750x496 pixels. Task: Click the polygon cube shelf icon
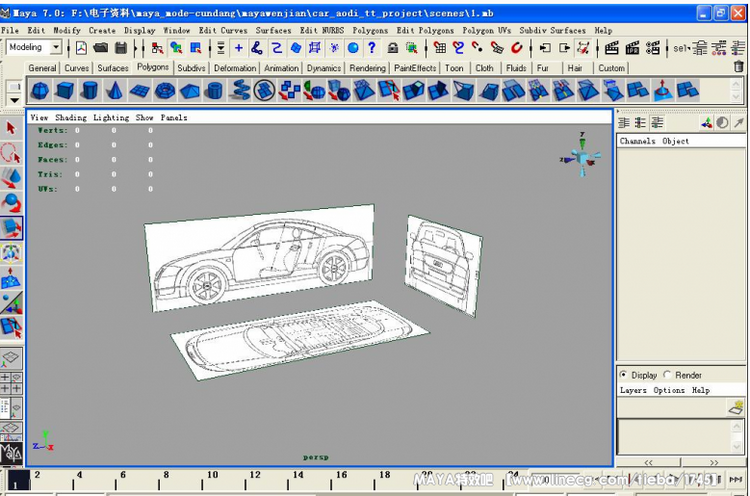(x=65, y=91)
